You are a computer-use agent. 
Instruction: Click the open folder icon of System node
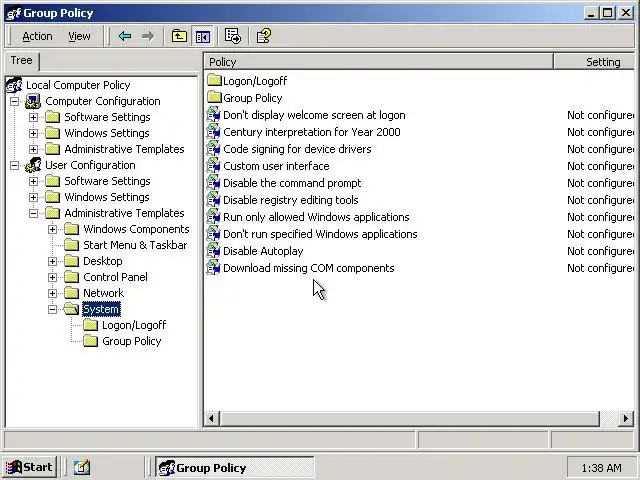[71, 309]
